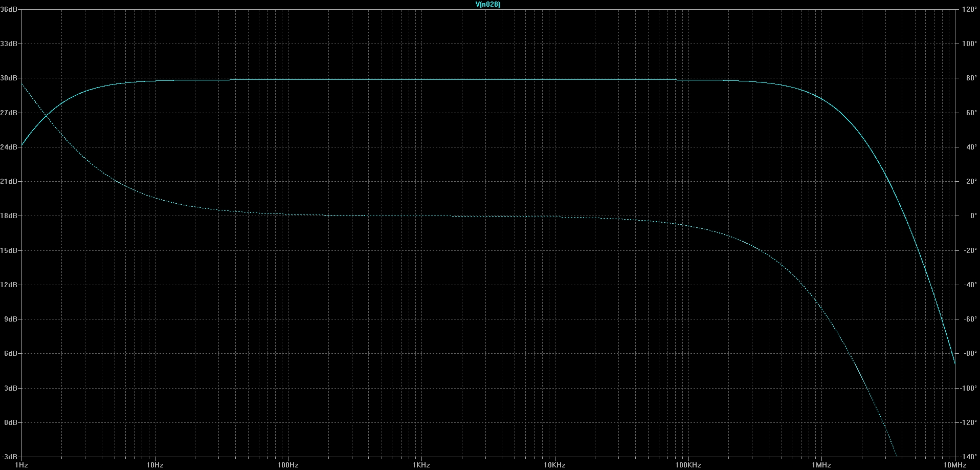Open the 36dB left axis label
This screenshot has width=980, height=470.
pyautogui.click(x=9, y=9)
